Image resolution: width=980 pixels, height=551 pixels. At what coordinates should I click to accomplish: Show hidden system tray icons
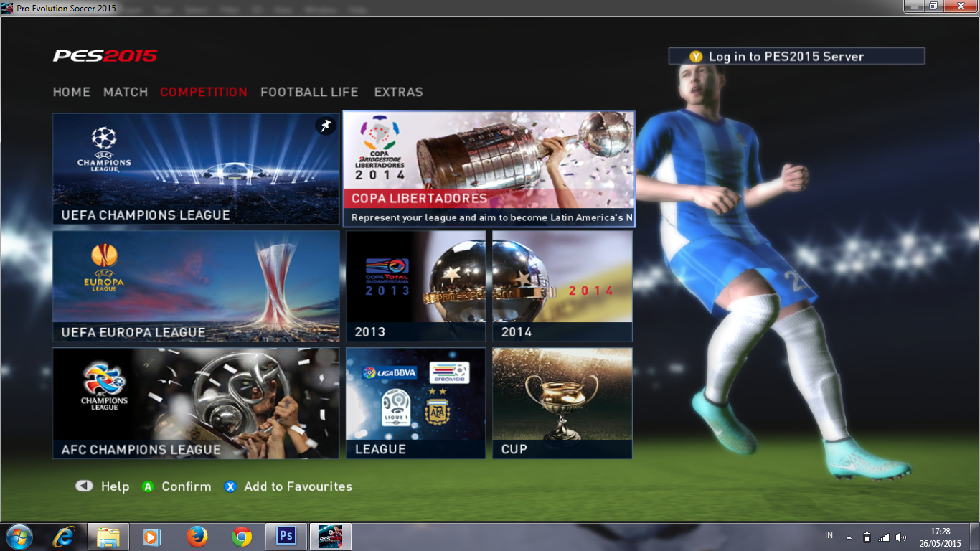(849, 537)
